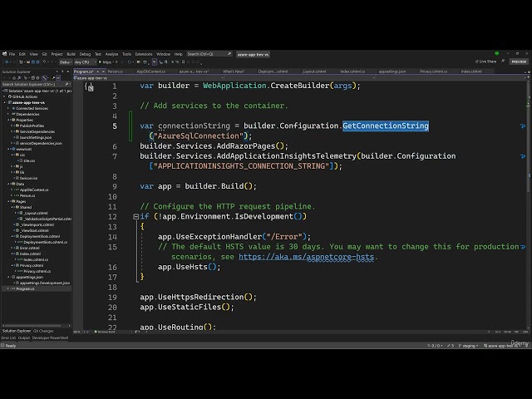Open the Debug menu
The width and height of the screenshot is (532, 399).
point(85,54)
